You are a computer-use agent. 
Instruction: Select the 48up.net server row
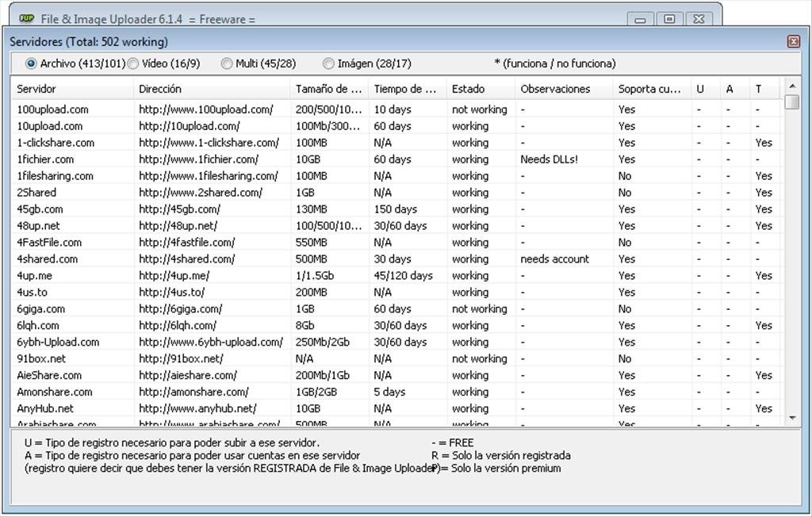point(396,225)
